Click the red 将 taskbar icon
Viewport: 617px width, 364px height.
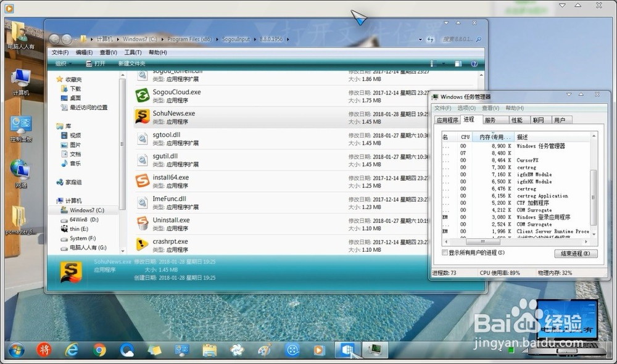44,350
